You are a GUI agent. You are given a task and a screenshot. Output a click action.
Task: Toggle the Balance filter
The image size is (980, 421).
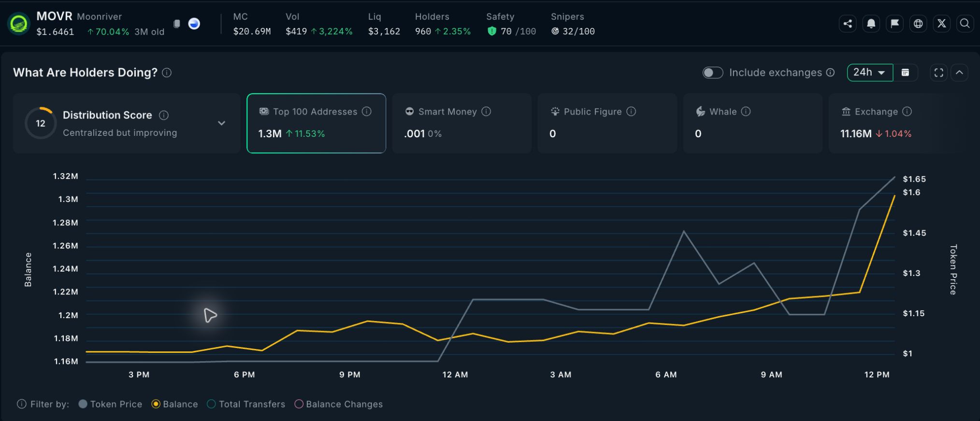pos(174,404)
